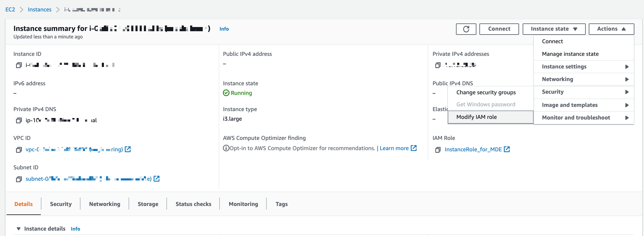Collapse the Actions dropdown menu
Viewport: 644px width, 236px height.
click(611, 29)
